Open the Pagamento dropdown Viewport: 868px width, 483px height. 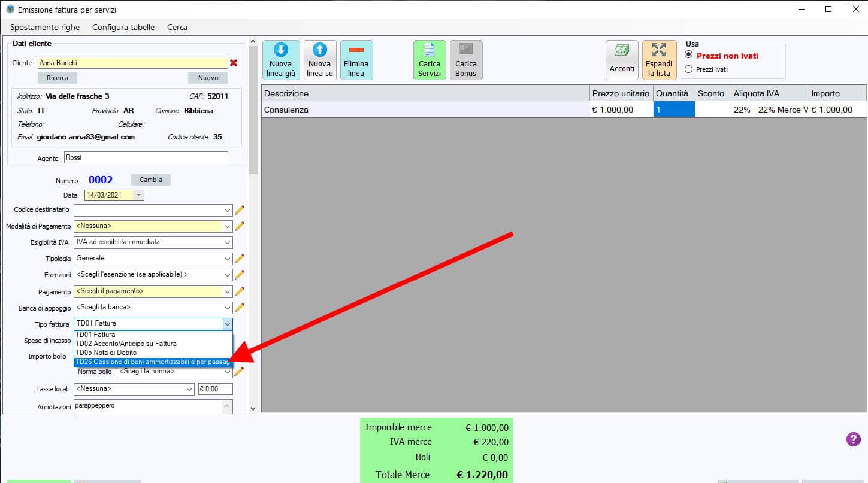tap(228, 291)
